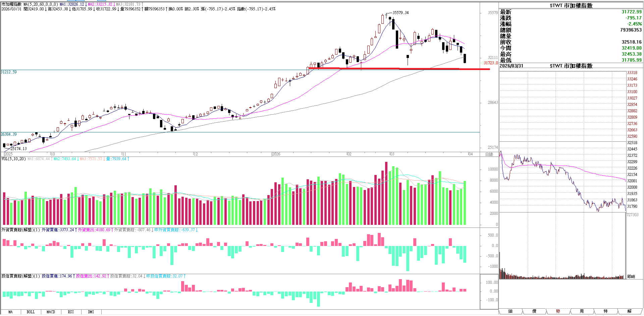The width and height of the screenshot is (644, 316).
Task: Click the 日線 daily period label
Action: [x=489, y=154]
